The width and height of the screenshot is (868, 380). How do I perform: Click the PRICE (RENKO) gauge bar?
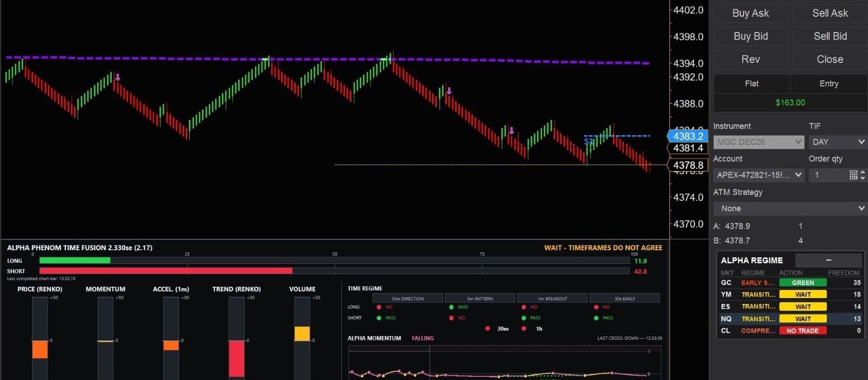click(40, 338)
